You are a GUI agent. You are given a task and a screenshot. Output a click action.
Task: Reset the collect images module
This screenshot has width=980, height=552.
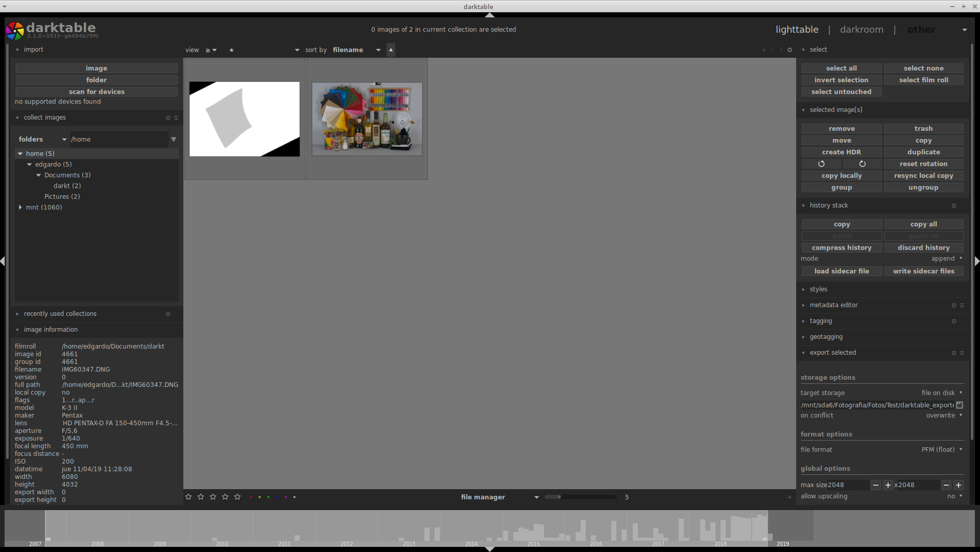tap(168, 118)
